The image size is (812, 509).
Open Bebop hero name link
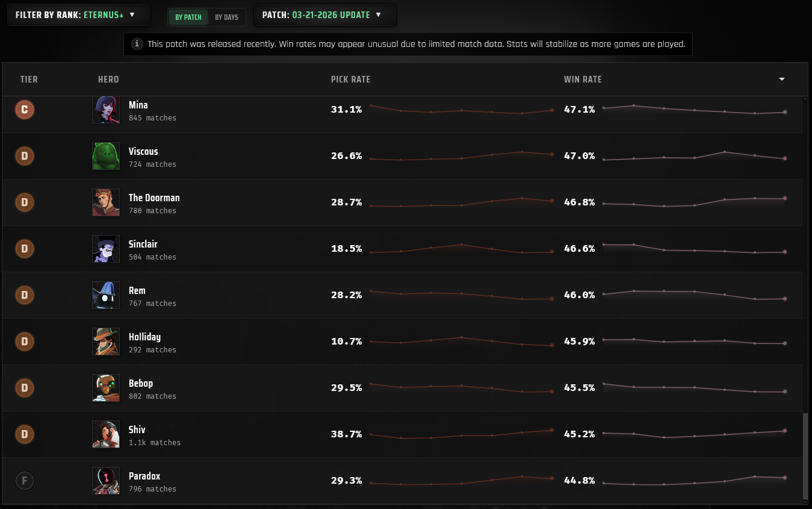point(141,383)
